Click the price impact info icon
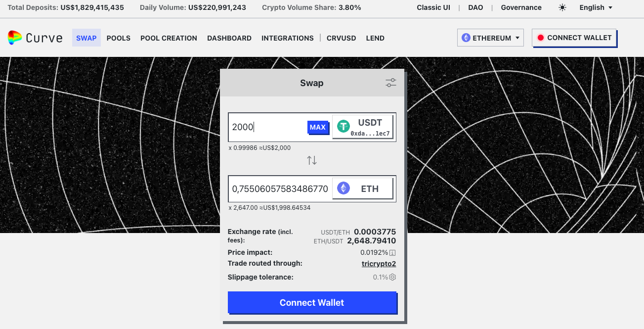This screenshot has width=644, height=329. coord(393,253)
